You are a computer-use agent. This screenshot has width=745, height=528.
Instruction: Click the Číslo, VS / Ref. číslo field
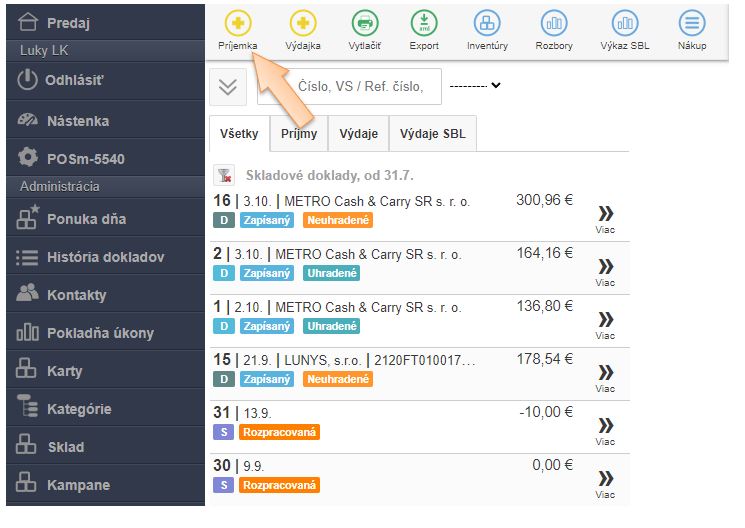[349, 87]
